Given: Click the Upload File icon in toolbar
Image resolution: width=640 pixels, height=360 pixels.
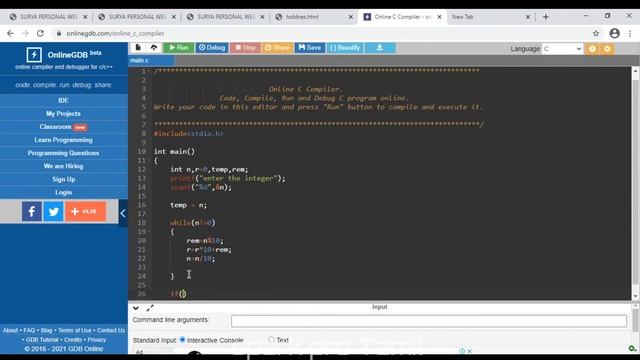Looking at the screenshot, I should tap(154, 48).
